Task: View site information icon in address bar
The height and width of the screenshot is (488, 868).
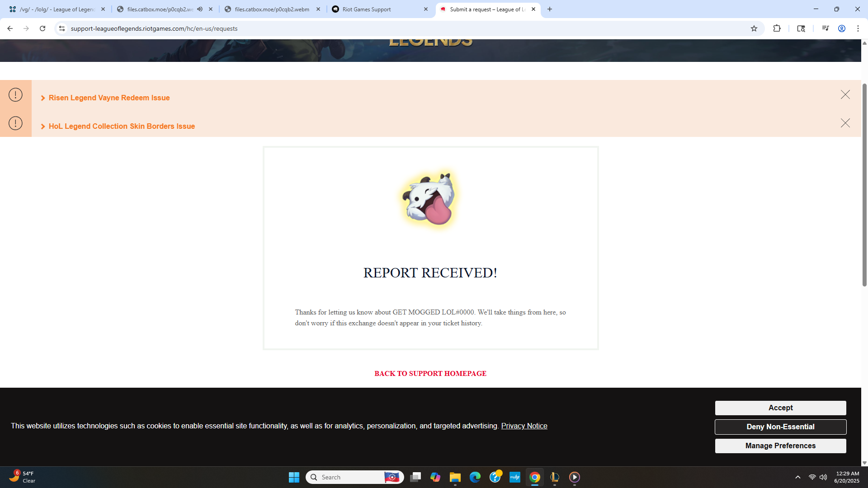Action: coord(62,28)
